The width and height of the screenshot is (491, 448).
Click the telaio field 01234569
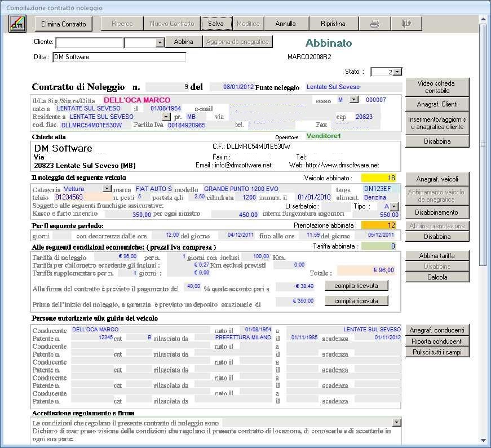(83, 197)
